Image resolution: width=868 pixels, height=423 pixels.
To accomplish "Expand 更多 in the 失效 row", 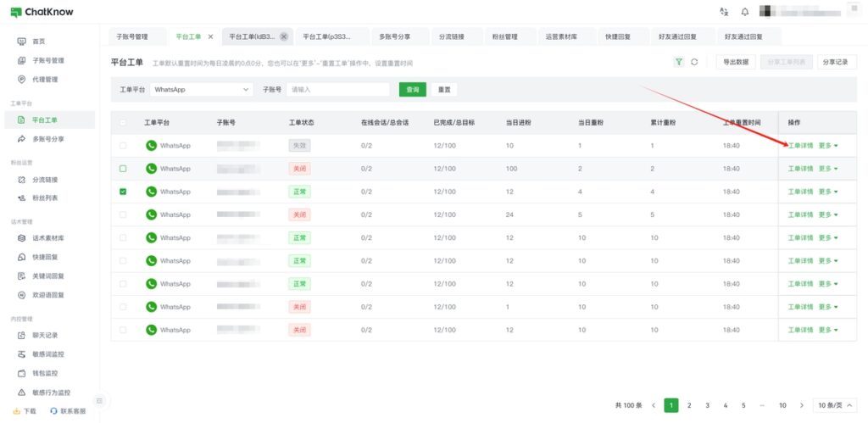I will tap(828, 146).
